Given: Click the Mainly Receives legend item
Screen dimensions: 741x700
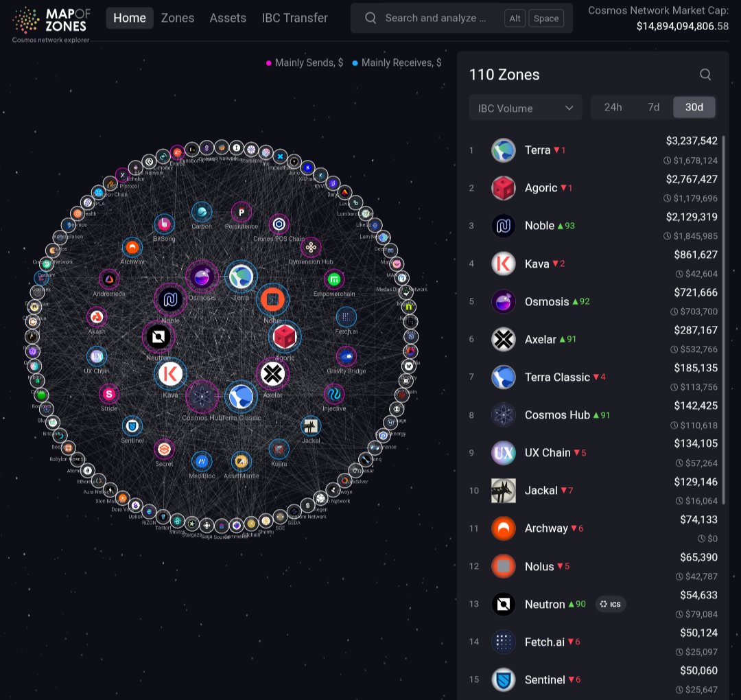Looking at the screenshot, I should click(x=397, y=62).
